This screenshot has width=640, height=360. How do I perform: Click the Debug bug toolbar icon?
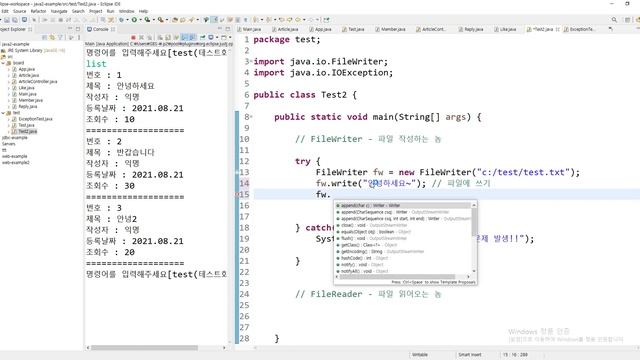[121, 20]
